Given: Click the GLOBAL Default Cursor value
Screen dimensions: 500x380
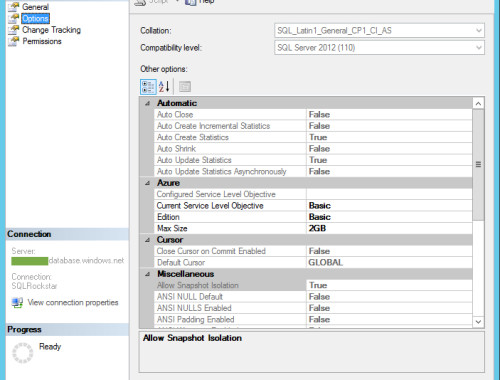Looking at the screenshot, I should (326, 263).
